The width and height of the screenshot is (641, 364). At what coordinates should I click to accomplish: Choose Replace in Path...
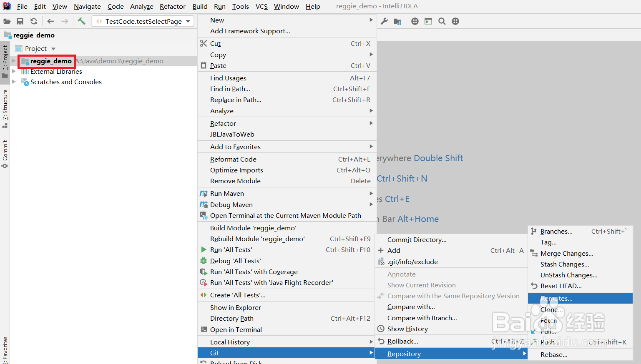[287, 100]
